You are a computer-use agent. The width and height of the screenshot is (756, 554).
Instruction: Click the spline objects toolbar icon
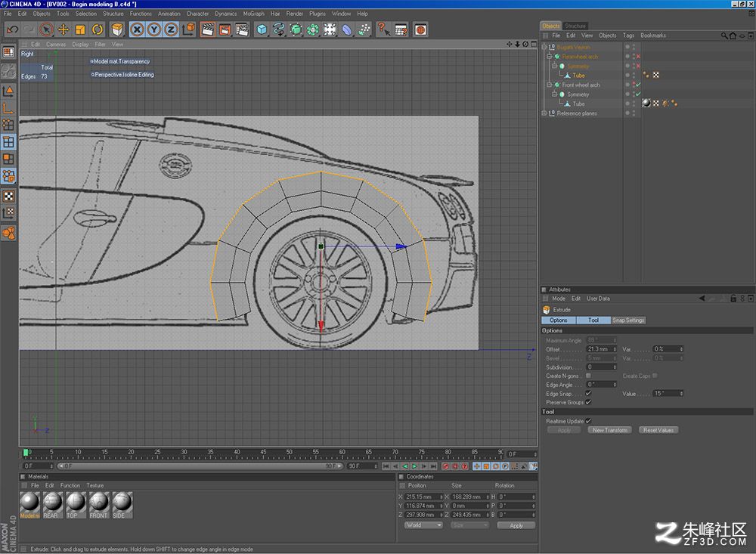[279, 29]
